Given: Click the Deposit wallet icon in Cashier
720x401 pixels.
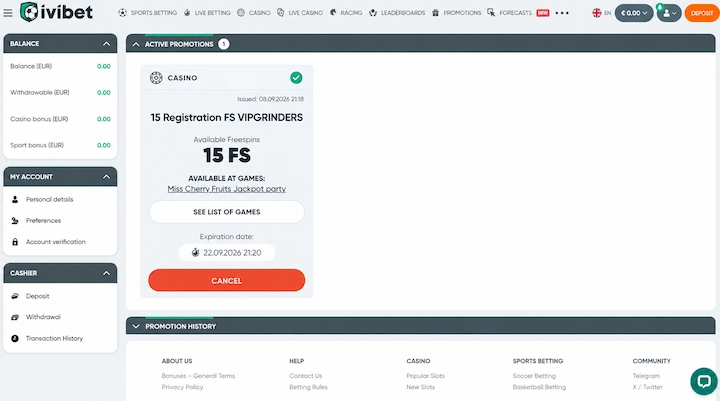Looking at the screenshot, I should 15,296.
